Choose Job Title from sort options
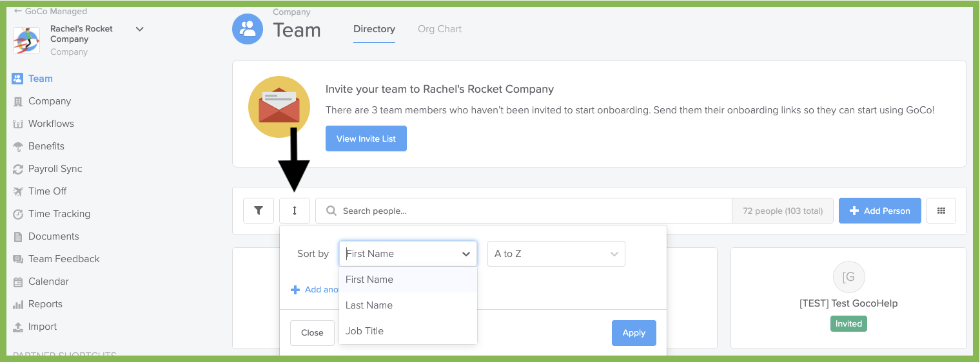The height and width of the screenshot is (362, 980). (x=408, y=331)
